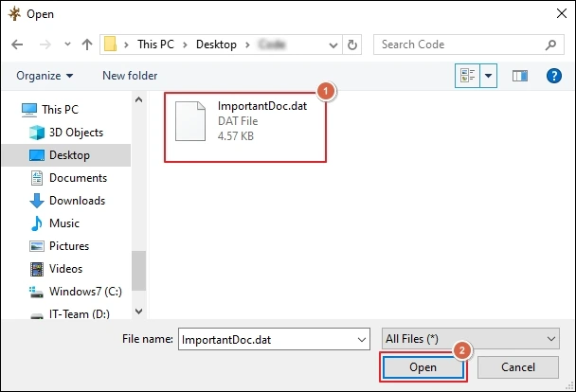Open Help with the question mark icon
The width and height of the screenshot is (576, 392).
tap(554, 76)
